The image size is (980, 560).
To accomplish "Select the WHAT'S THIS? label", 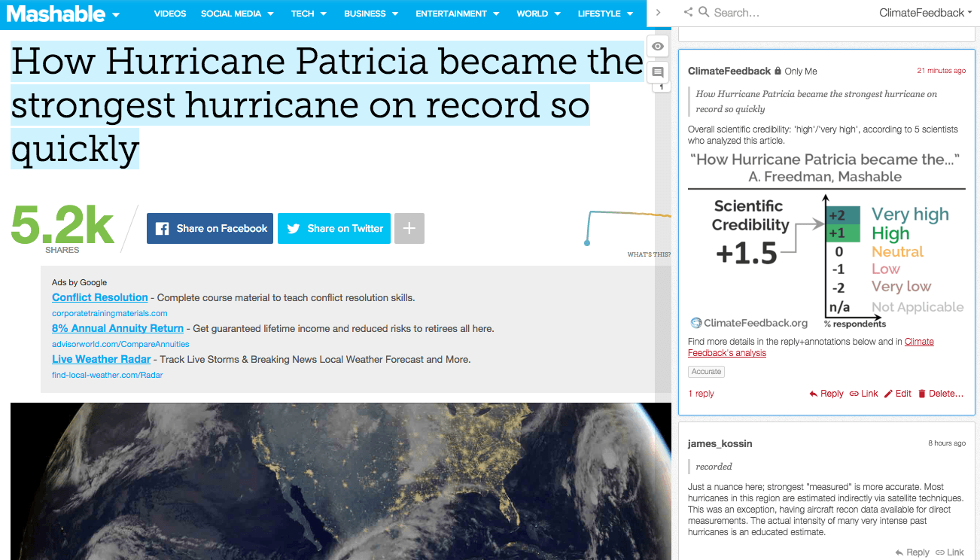I will click(649, 254).
